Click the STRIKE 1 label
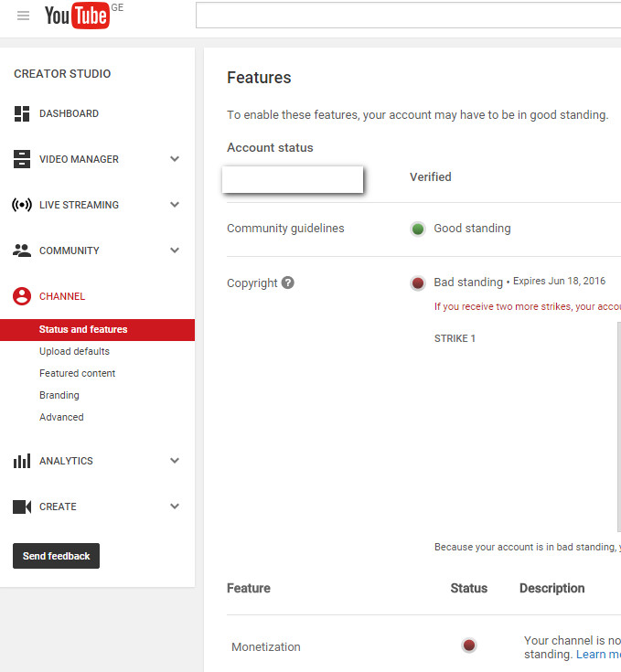This screenshot has height=672, width=621. 455,338
